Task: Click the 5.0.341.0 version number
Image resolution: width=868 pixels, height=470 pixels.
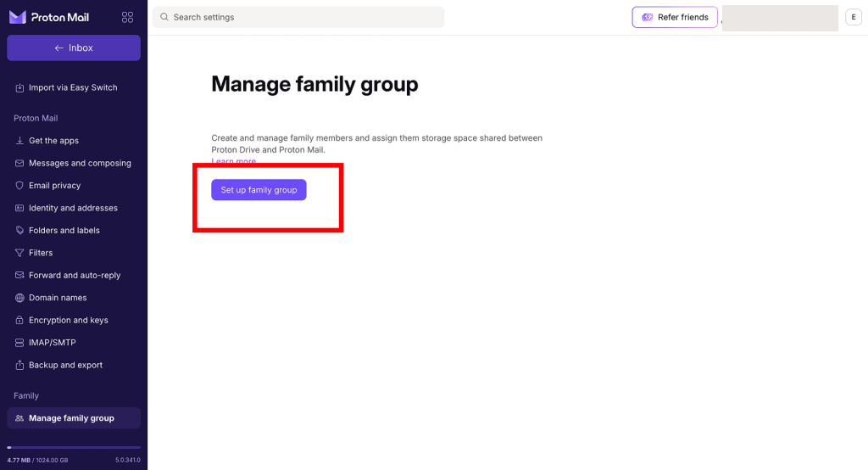Action: [128, 460]
